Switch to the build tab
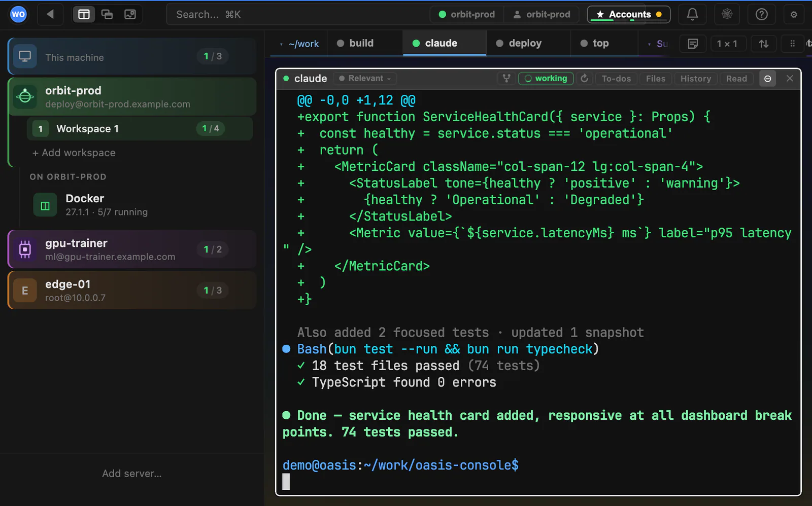The width and height of the screenshot is (812, 506). [356, 43]
